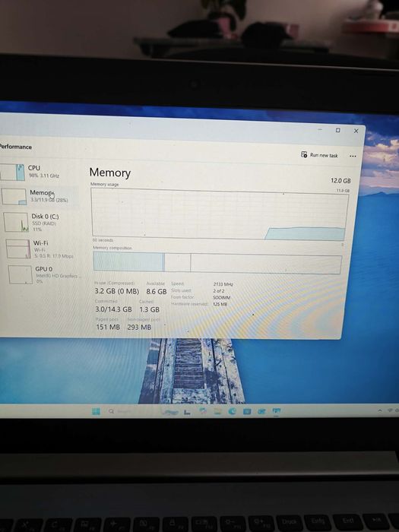Click the memory composition bar
The width and height of the screenshot is (399, 532).
217,263
